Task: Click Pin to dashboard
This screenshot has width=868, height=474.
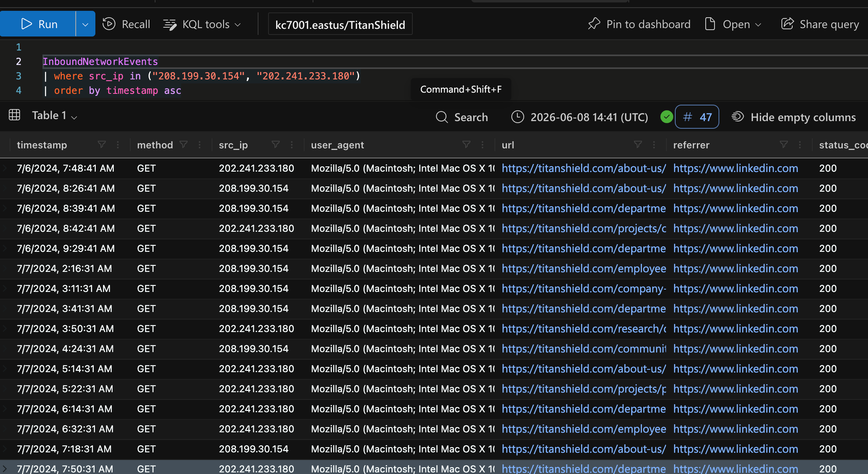Action: (x=639, y=24)
